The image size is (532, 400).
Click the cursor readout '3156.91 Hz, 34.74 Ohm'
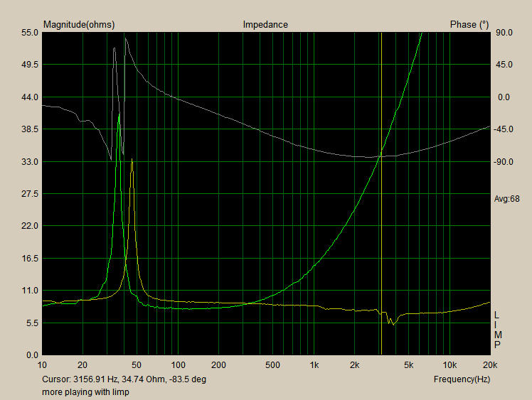tap(119, 379)
